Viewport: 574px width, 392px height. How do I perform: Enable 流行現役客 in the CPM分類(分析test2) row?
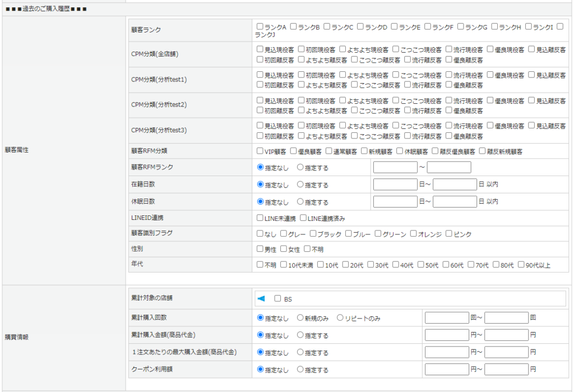click(448, 100)
